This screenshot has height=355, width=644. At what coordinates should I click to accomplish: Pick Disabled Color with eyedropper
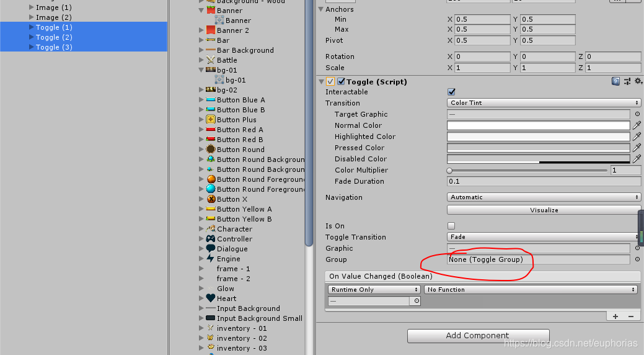[x=637, y=159]
